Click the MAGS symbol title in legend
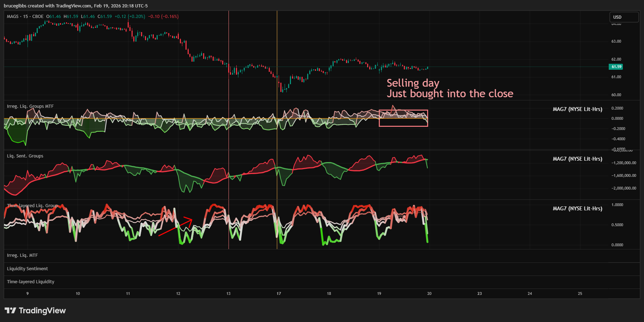Screen dimensions: 644x322 pos(13,17)
